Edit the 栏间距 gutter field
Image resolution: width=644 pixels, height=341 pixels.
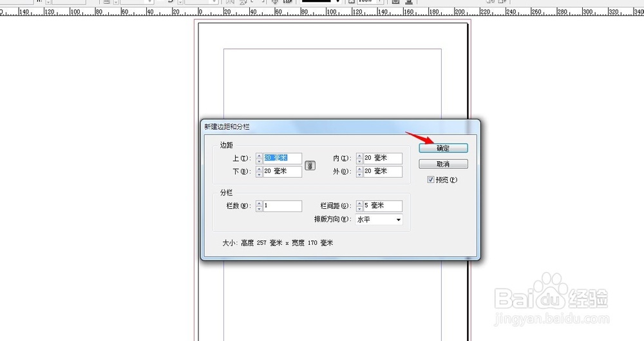coord(383,206)
